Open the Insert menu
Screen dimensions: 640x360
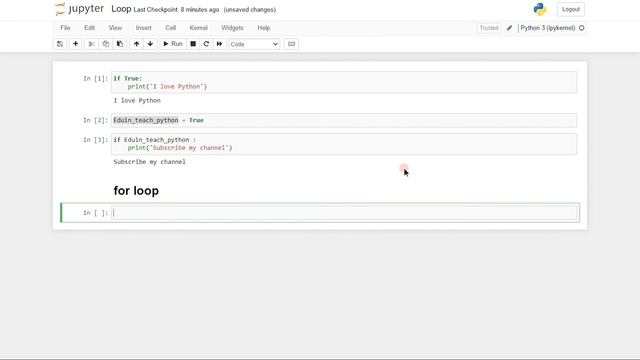point(143,28)
